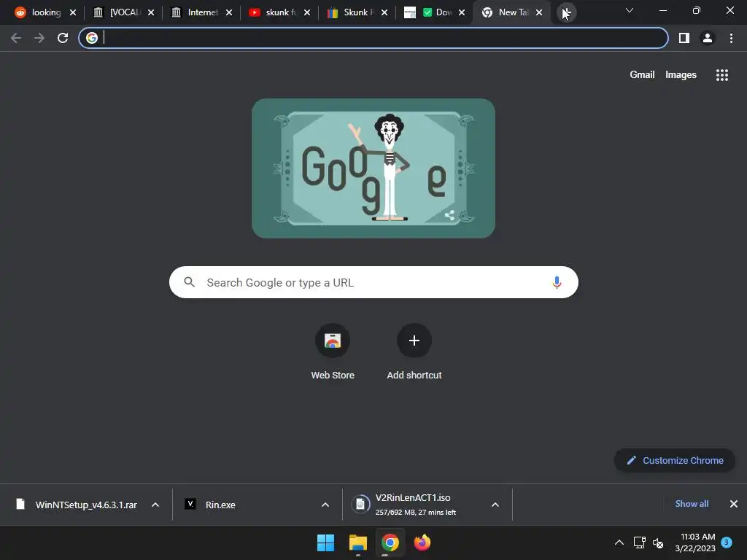
Task: Go forward with the forward arrow
Action: click(39, 38)
